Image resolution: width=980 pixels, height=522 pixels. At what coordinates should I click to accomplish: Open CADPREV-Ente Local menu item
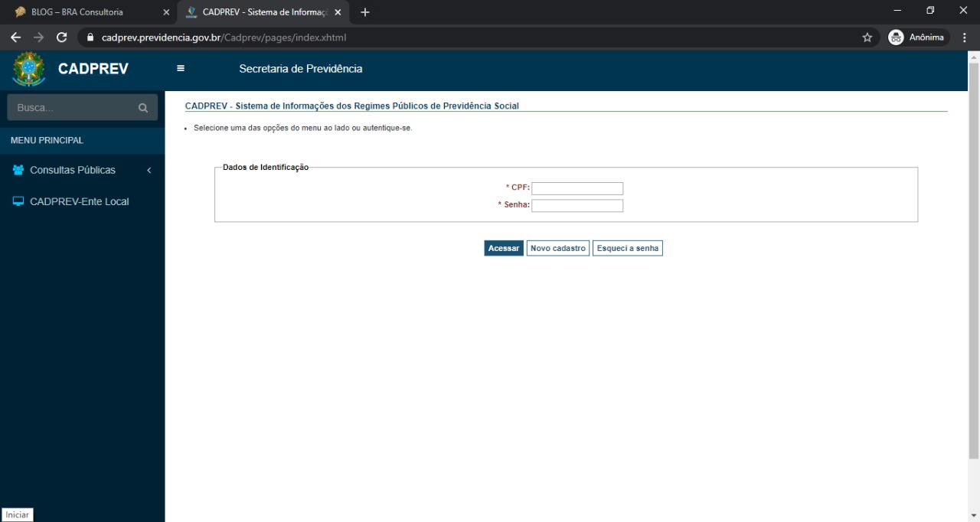point(82,202)
